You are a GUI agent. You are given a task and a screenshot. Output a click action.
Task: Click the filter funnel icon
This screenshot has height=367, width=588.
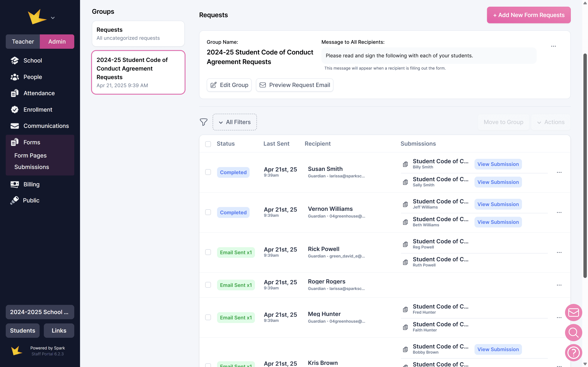(x=203, y=122)
